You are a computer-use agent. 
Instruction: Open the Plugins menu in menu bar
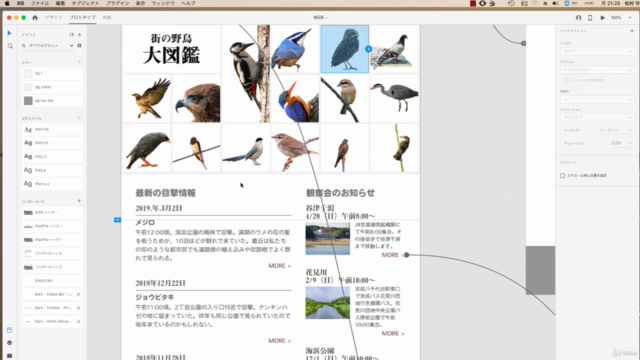pos(118,3)
